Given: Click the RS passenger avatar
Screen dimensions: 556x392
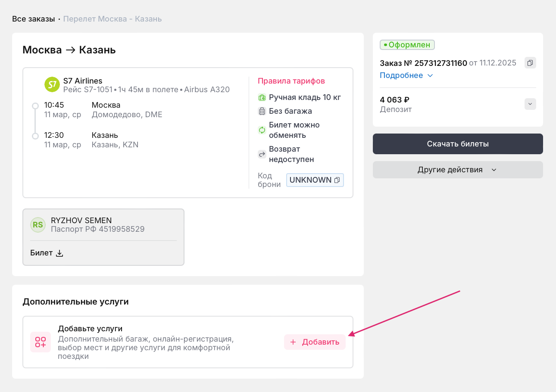Looking at the screenshot, I should click(38, 225).
